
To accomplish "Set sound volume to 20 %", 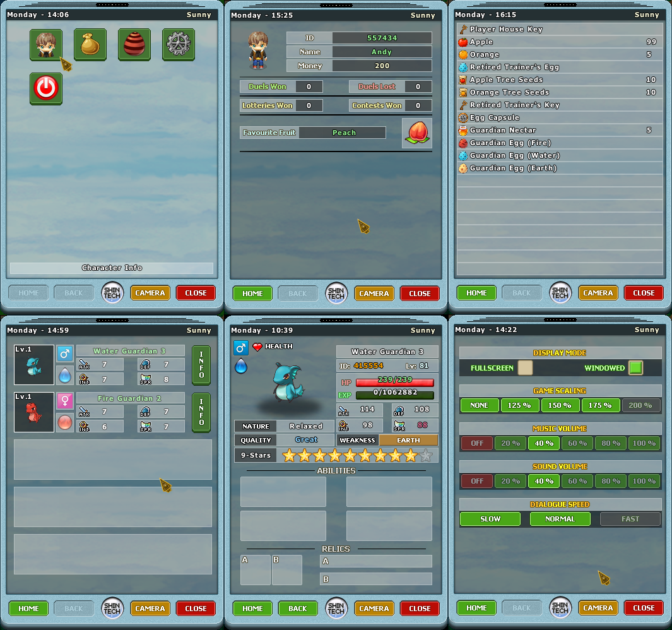I will 510,481.
